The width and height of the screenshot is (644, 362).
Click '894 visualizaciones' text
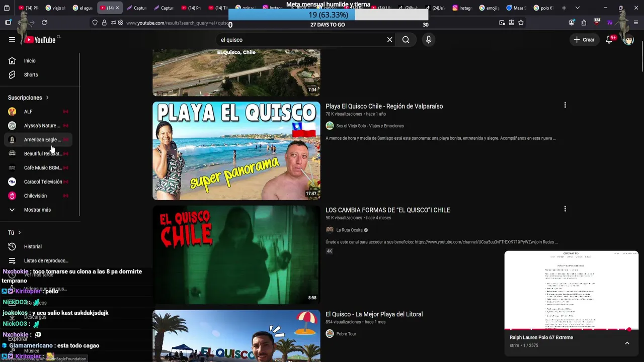343,322
